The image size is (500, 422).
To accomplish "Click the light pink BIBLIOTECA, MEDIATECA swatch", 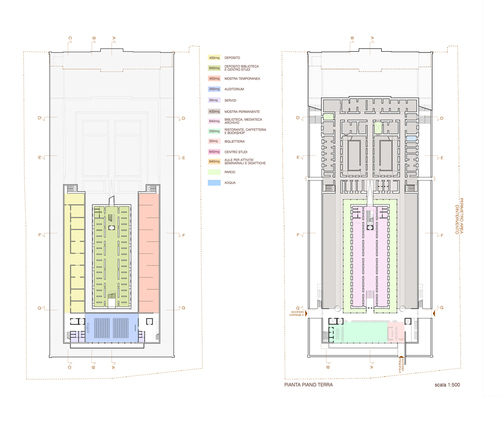I will [x=214, y=121].
